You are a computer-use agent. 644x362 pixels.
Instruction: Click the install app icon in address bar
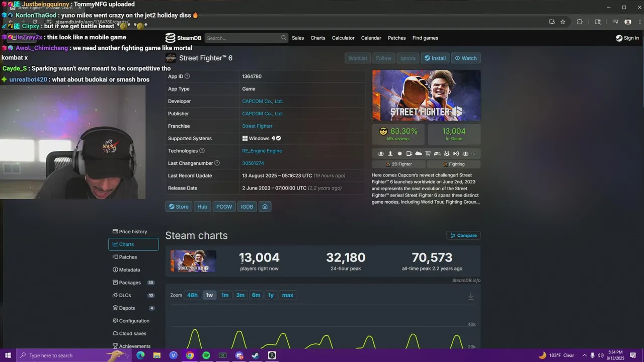(552, 22)
